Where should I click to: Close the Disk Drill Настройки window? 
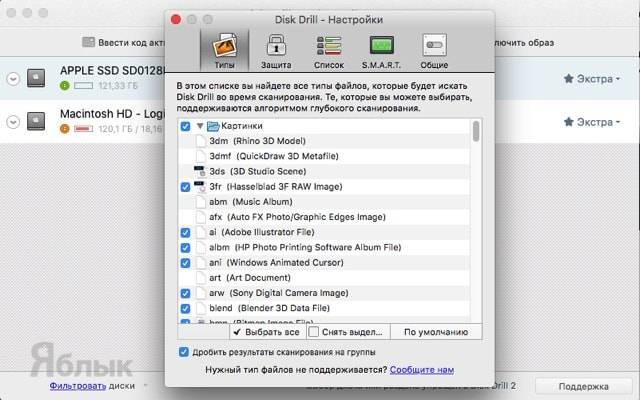click(x=176, y=20)
